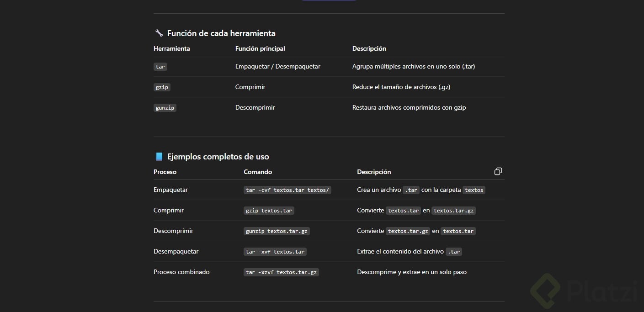The height and width of the screenshot is (312, 644).
Task: Click the 'Proceso combinado' row label
Action: (181, 272)
